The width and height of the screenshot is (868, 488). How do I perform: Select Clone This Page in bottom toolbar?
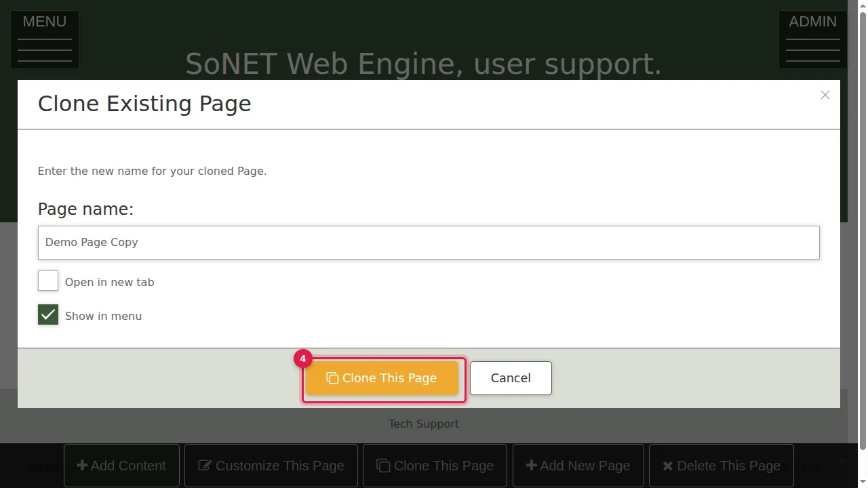coord(435,466)
